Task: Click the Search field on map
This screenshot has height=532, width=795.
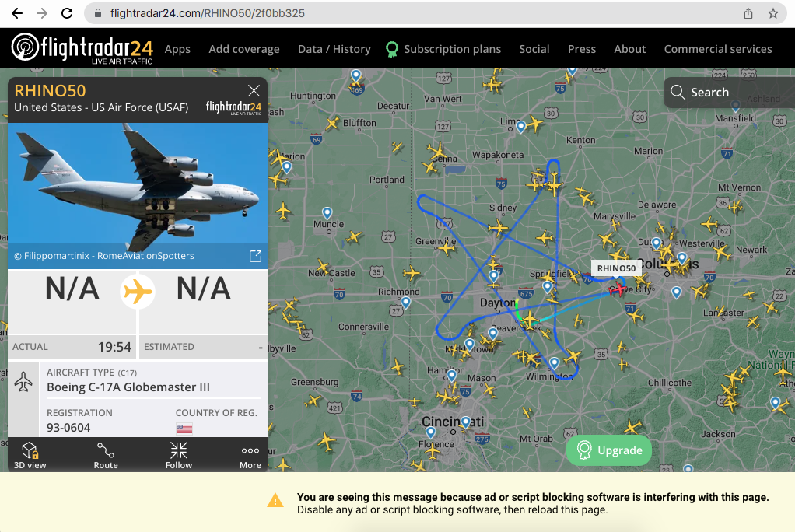Action: (729, 93)
